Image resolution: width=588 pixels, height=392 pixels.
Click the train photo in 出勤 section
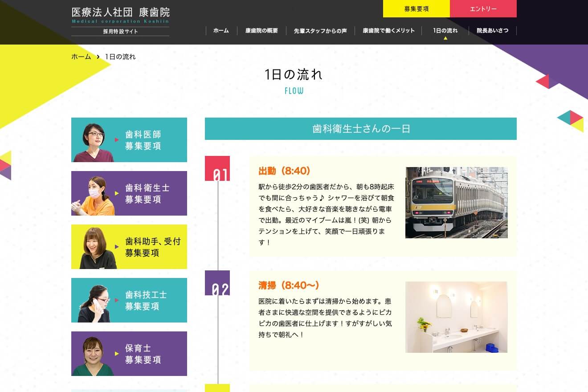click(457, 203)
